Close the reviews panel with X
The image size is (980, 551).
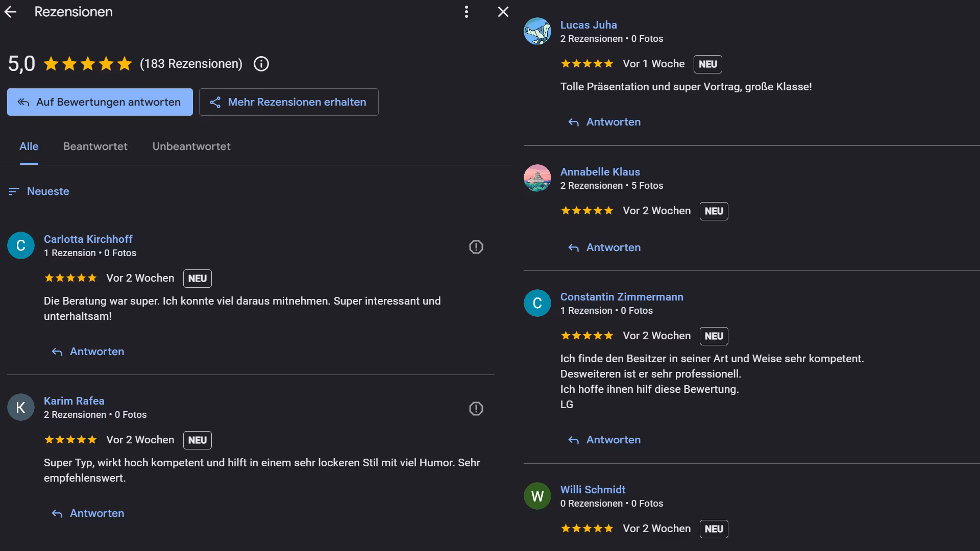click(x=503, y=12)
